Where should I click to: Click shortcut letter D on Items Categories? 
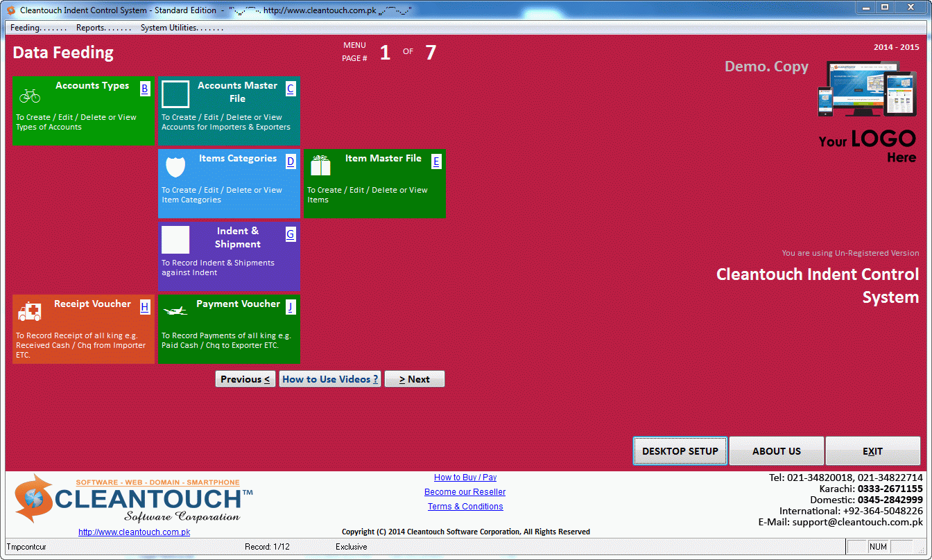click(x=291, y=161)
